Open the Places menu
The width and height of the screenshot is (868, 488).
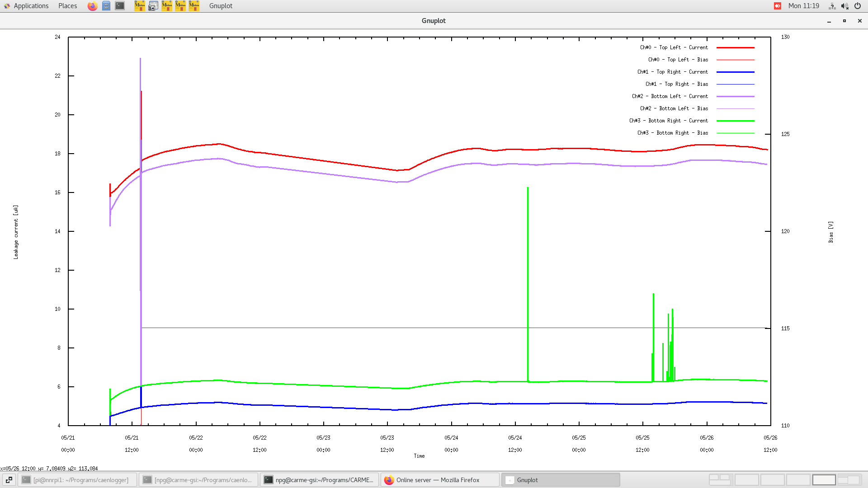point(67,6)
